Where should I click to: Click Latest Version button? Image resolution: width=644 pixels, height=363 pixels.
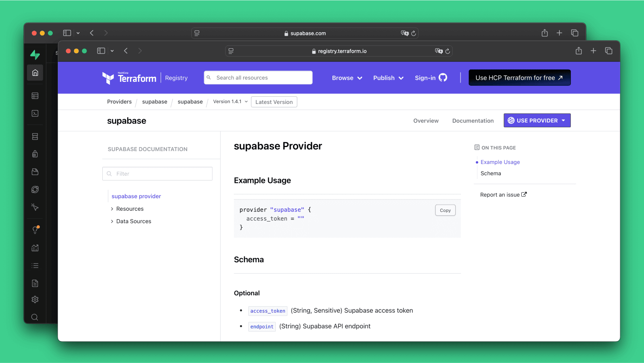[x=274, y=102]
